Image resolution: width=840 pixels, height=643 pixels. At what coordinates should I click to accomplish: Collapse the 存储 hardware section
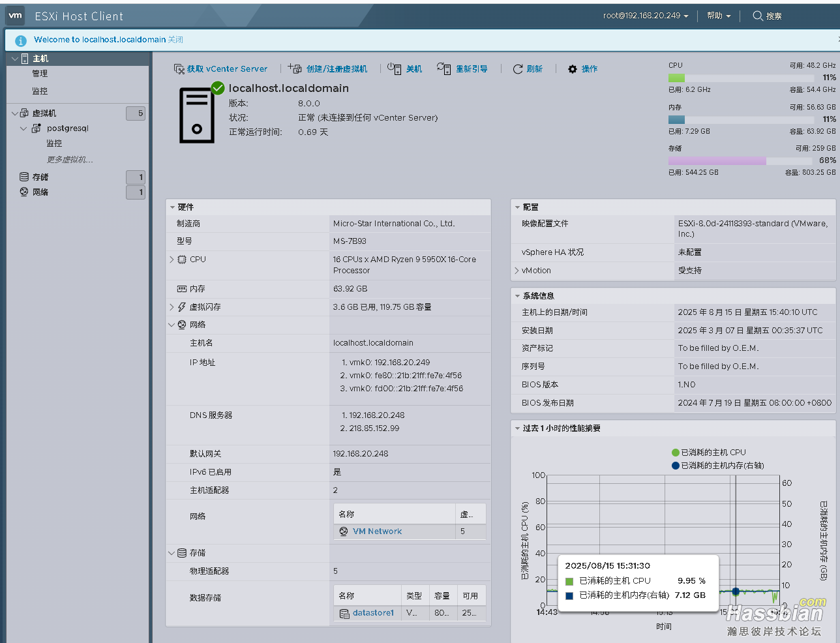172,553
